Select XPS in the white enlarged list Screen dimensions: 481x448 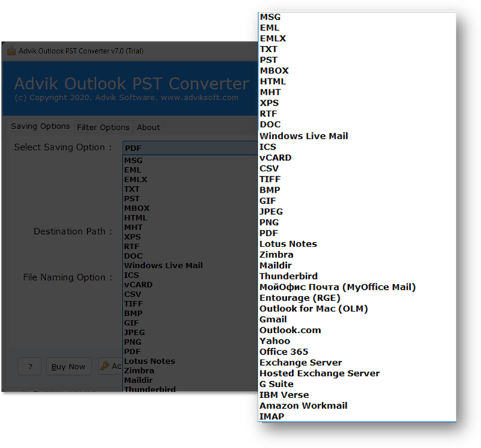(269, 103)
